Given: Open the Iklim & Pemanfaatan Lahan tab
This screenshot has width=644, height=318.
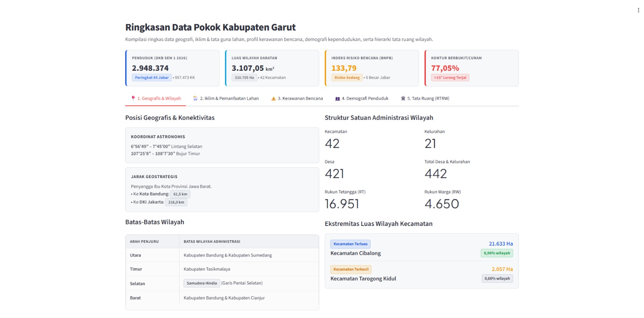Looking at the screenshot, I should (x=226, y=98).
